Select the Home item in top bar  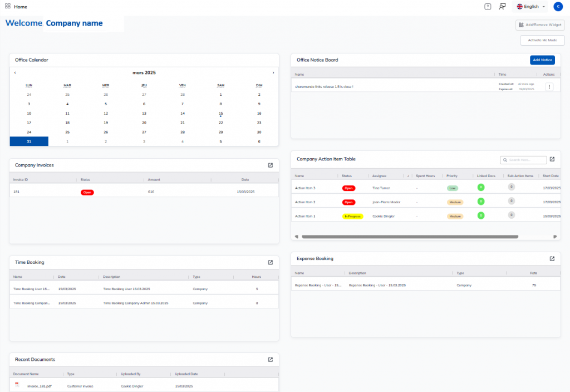click(21, 7)
